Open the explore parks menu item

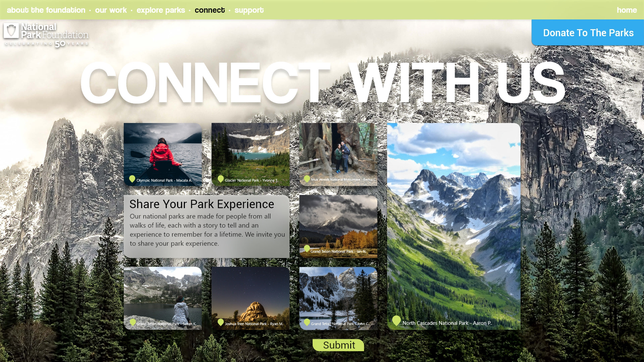pos(161,10)
